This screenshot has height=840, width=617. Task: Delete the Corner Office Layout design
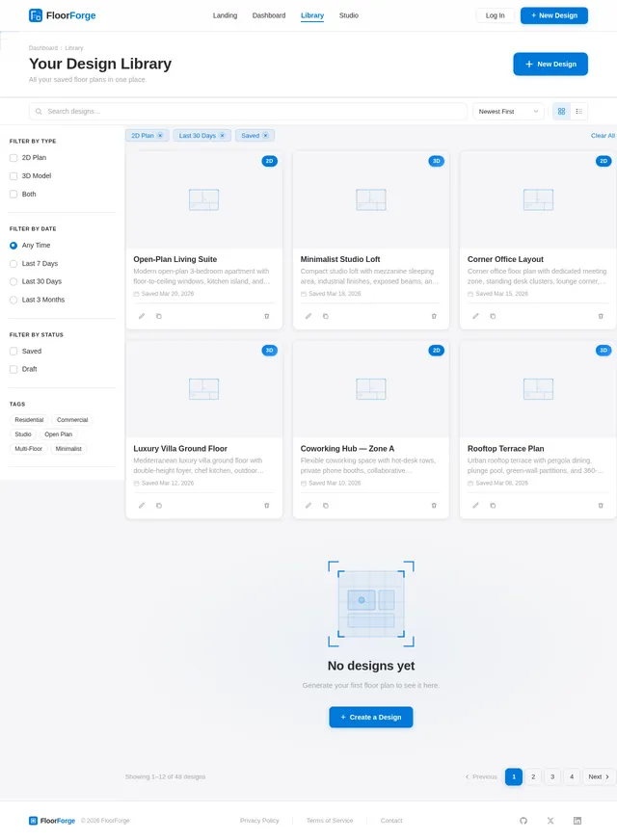(x=601, y=316)
